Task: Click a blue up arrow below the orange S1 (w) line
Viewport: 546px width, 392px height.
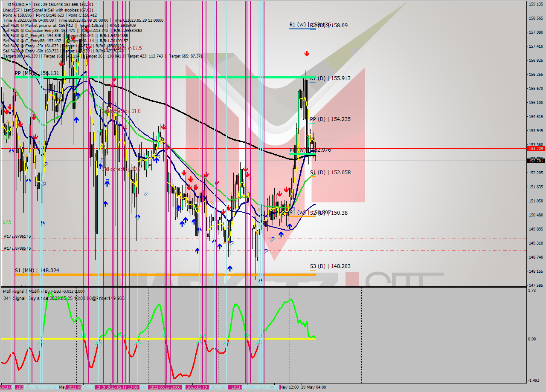Action: [290, 227]
